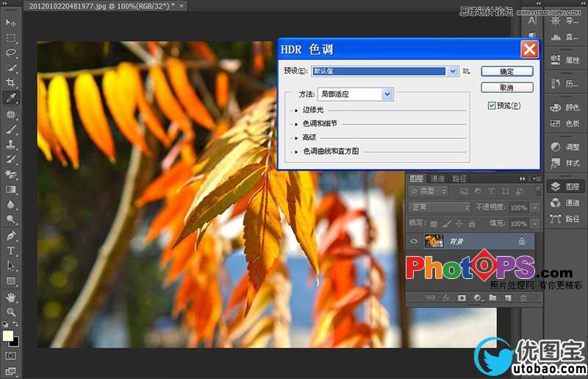The image size is (588, 379).
Task: Select the Lasso tool
Action: tap(11, 52)
